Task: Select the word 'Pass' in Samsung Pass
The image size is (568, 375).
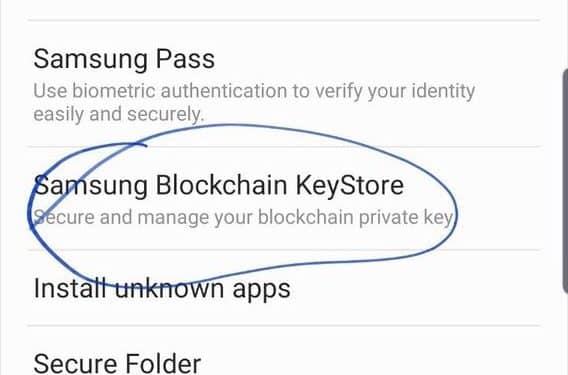Action: [x=185, y=59]
